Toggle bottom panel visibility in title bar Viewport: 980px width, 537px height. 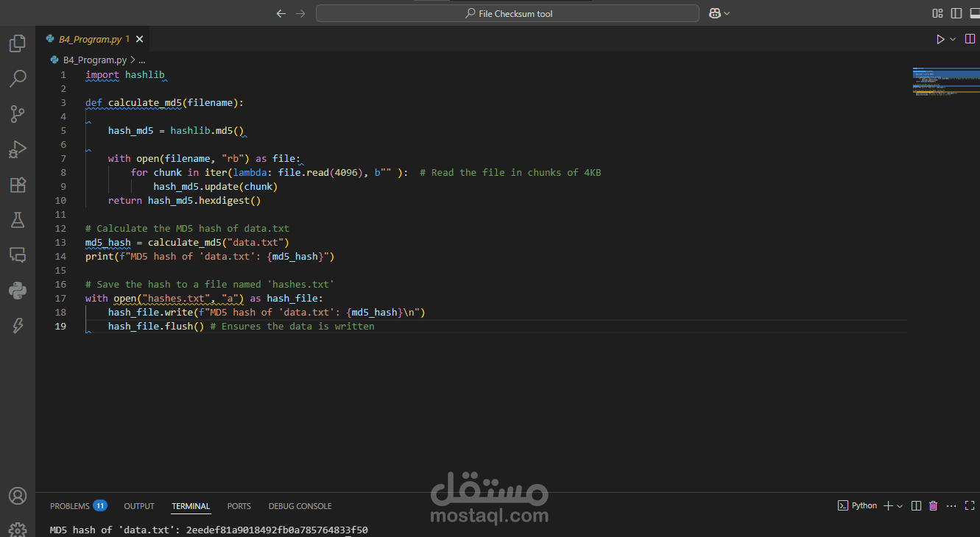(976, 13)
